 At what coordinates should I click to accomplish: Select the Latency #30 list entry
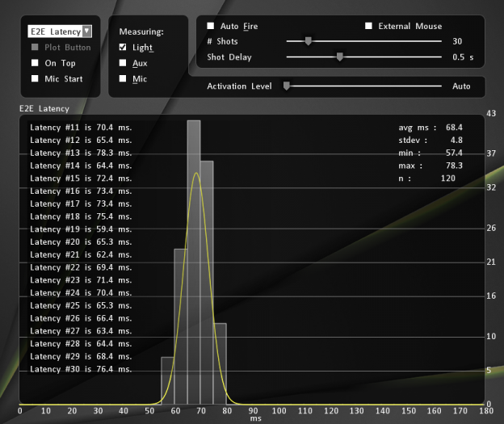tap(80, 369)
